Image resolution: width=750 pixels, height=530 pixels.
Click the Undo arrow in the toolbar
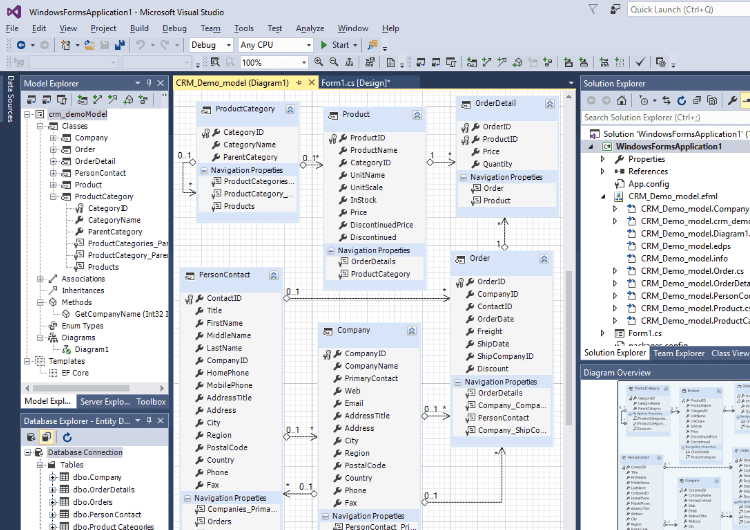(x=141, y=45)
